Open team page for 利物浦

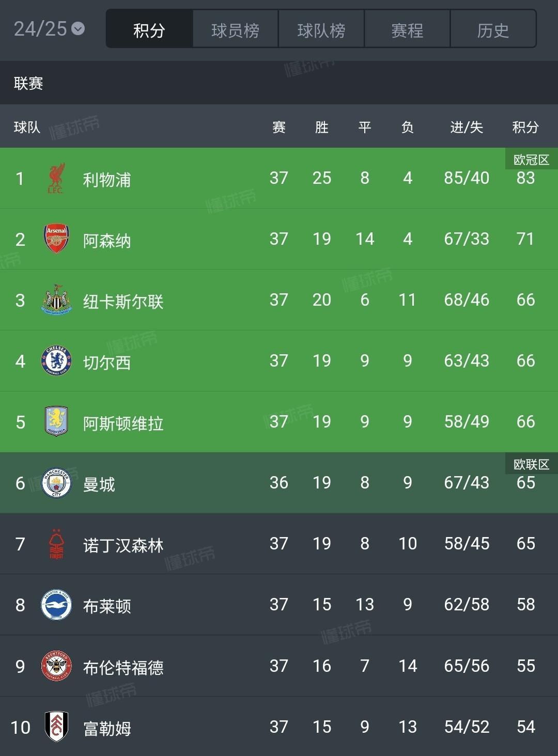coord(107,179)
